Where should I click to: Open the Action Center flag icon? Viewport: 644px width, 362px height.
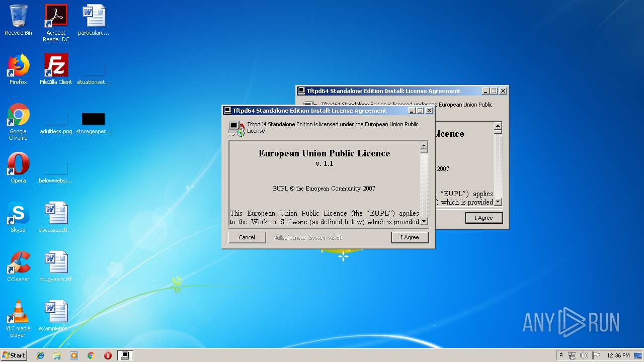(596, 355)
